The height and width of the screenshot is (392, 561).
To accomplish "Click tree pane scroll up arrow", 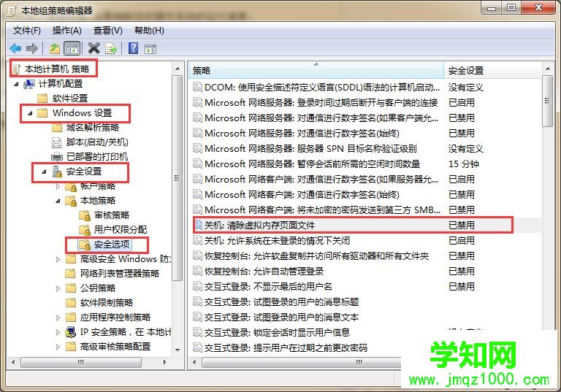I will pyautogui.click(x=178, y=69).
